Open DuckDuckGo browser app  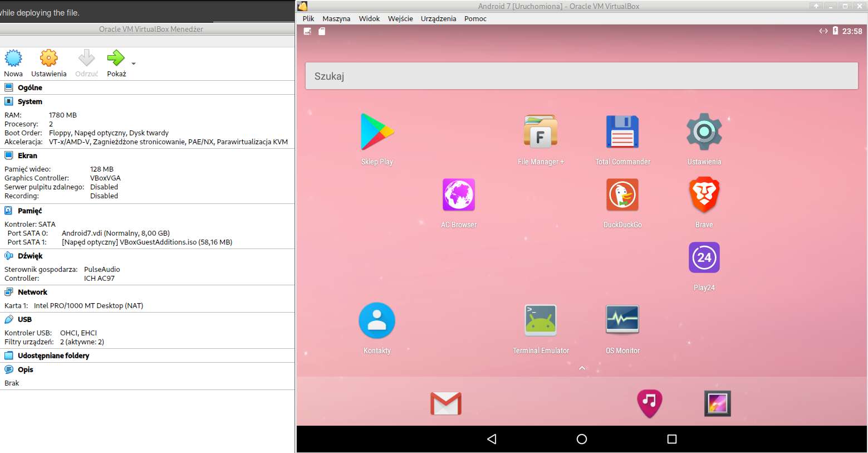pos(622,195)
